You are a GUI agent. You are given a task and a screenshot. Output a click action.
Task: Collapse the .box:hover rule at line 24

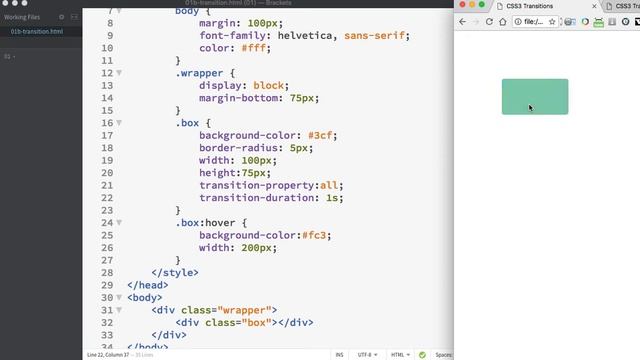click(x=119, y=223)
